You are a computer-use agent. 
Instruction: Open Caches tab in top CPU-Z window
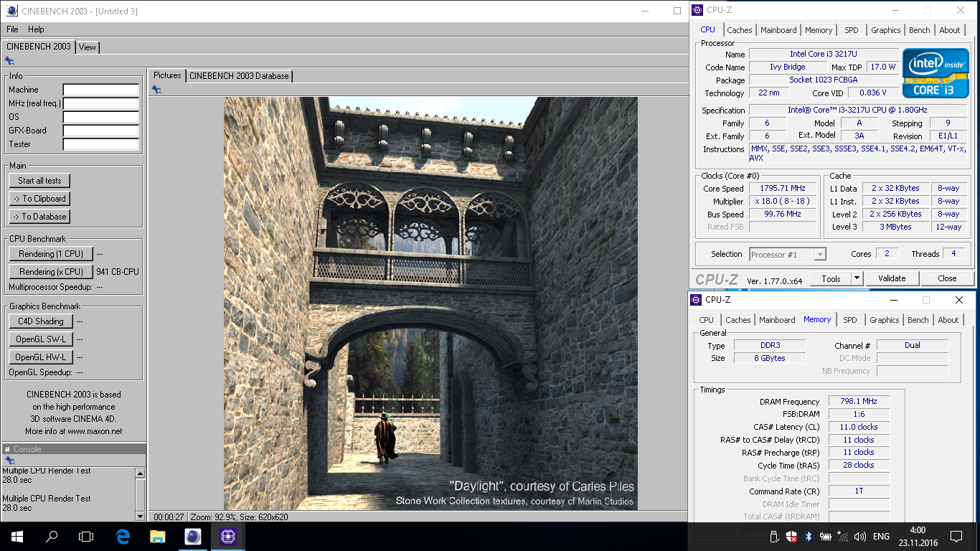(740, 30)
